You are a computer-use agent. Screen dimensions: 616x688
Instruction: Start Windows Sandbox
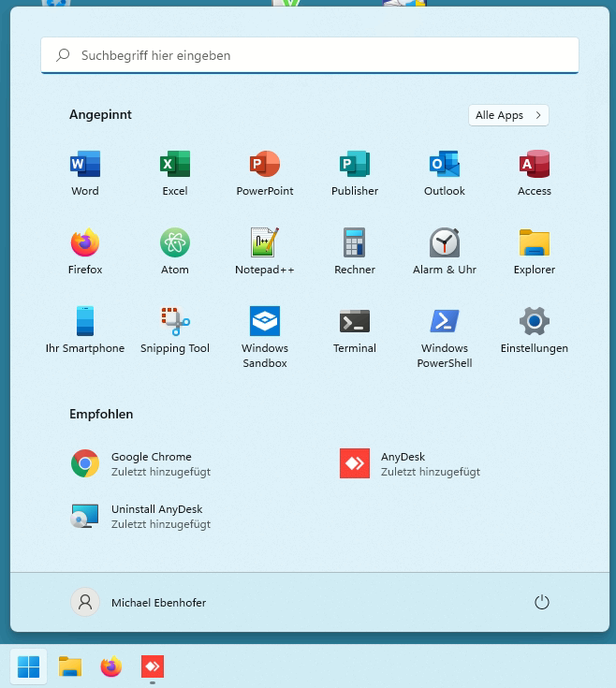click(265, 337)
